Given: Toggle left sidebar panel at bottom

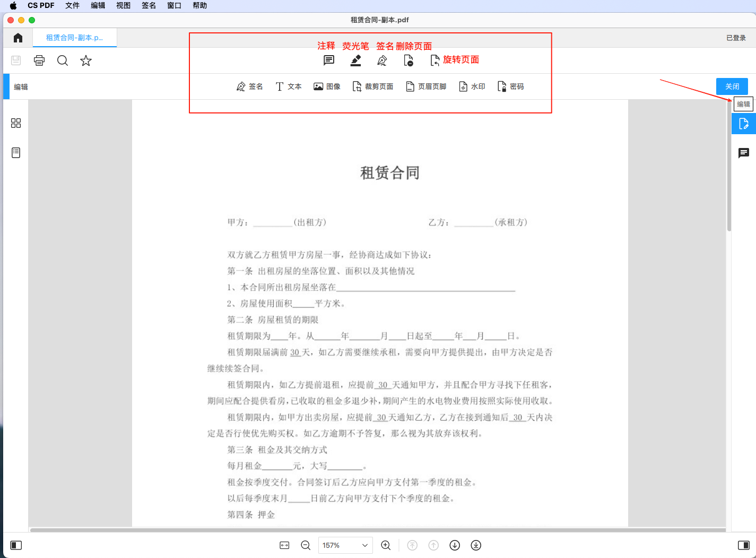Looking at the screenshot, I should pos(16,545).
